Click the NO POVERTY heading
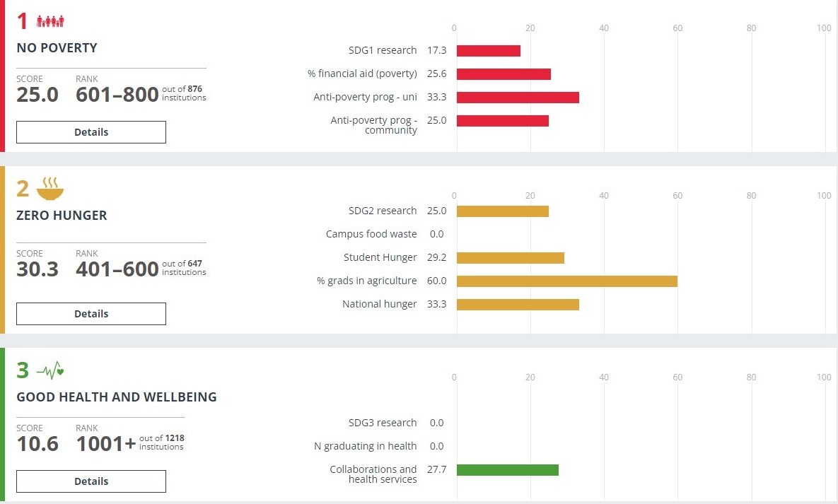The image size is (838, 504). click(57, 48)
